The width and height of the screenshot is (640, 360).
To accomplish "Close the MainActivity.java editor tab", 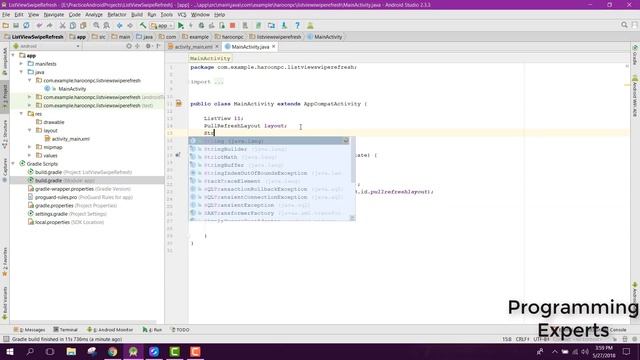I will [x=274, y=47].
